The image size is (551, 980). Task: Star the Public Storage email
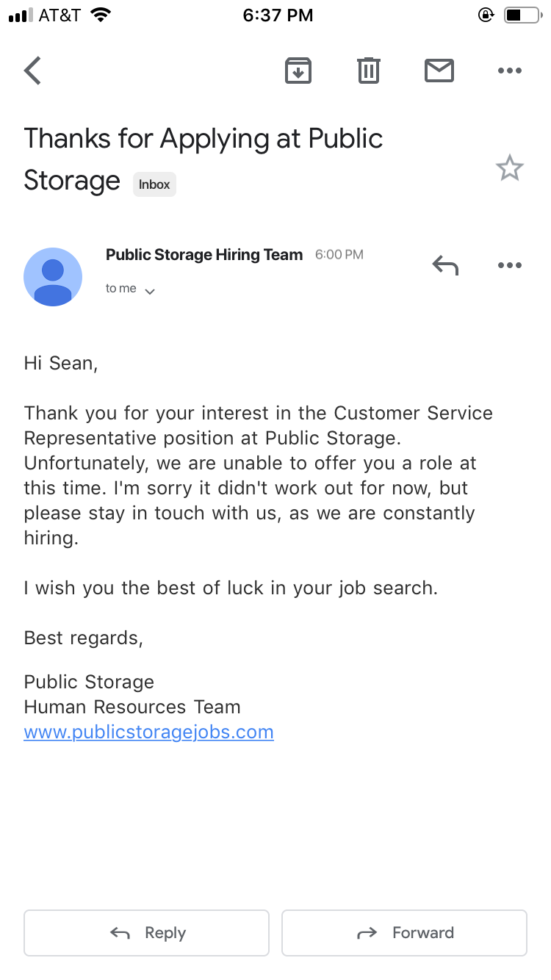point(509,168)
